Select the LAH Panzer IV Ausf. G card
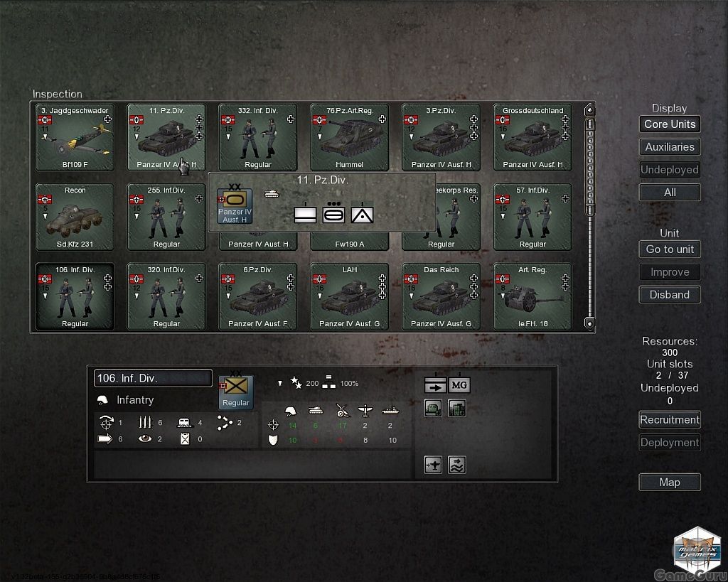This screenshot has height=582, width=728. point(349,296)
